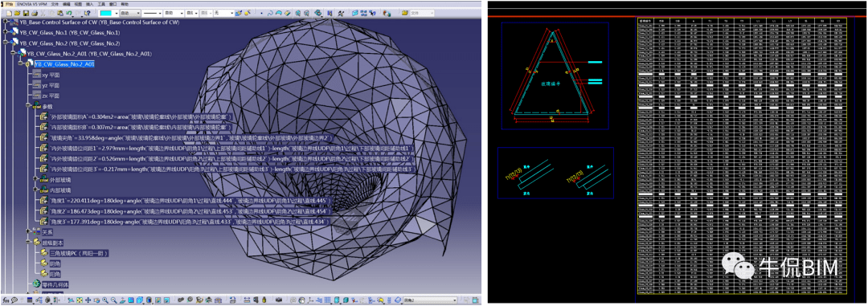Click the Zoom In magnifier icon
The height and width of the screenshot is (306, 868).
(x=105, y=300)
